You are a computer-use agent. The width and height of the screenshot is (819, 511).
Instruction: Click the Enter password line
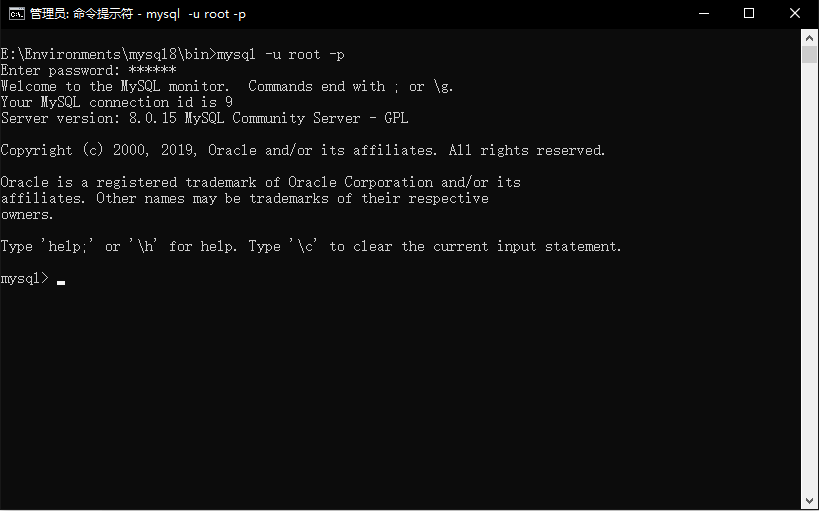(x=88, y=71)
